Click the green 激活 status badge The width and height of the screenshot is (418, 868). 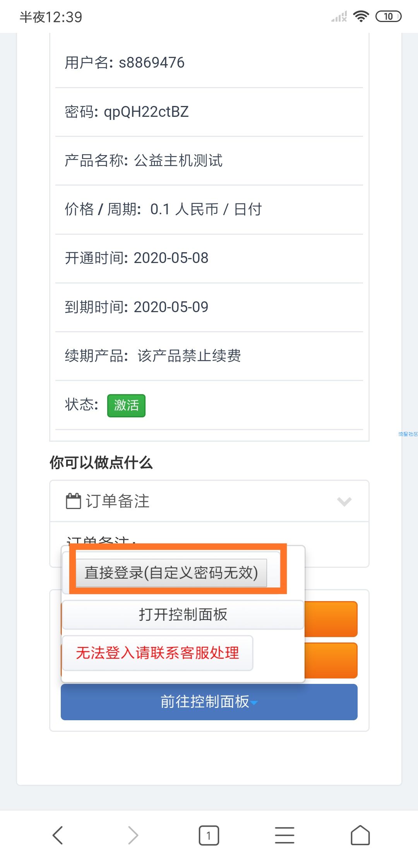coord(126,405)
